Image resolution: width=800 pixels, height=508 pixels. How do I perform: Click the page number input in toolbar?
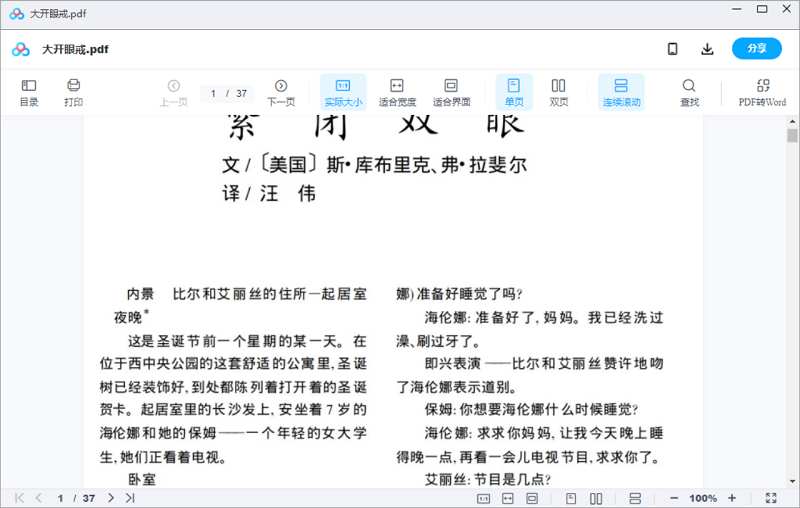tap(214, 93)
